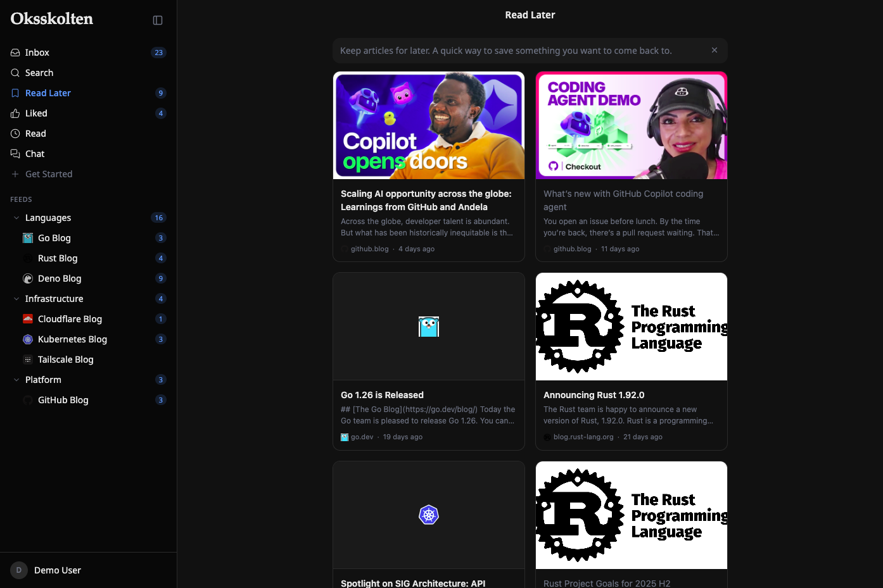The height and width of the screenshot is (588, 883).
Task: Click the Languages count badge 16
Action: tap(159, 218)
